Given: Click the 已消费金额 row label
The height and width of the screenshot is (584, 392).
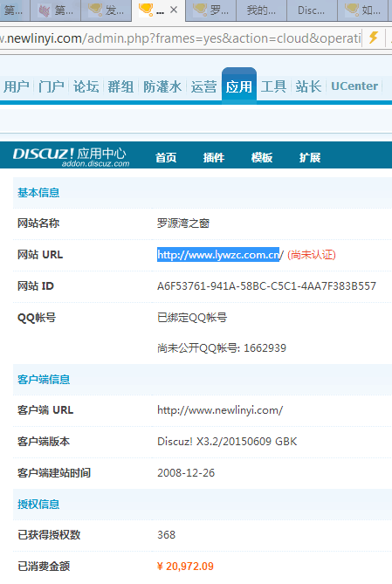Looking at the screenshot, I should point(44,567).
